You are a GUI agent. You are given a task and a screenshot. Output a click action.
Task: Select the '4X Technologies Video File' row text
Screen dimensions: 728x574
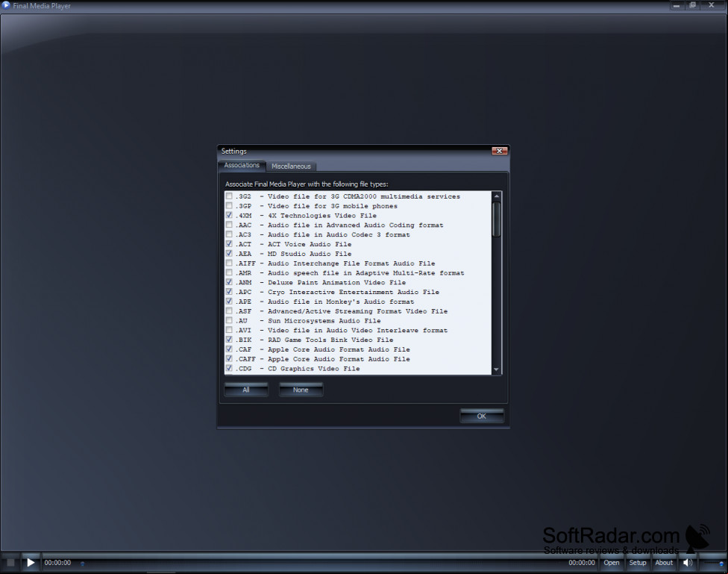pos(322,216)
